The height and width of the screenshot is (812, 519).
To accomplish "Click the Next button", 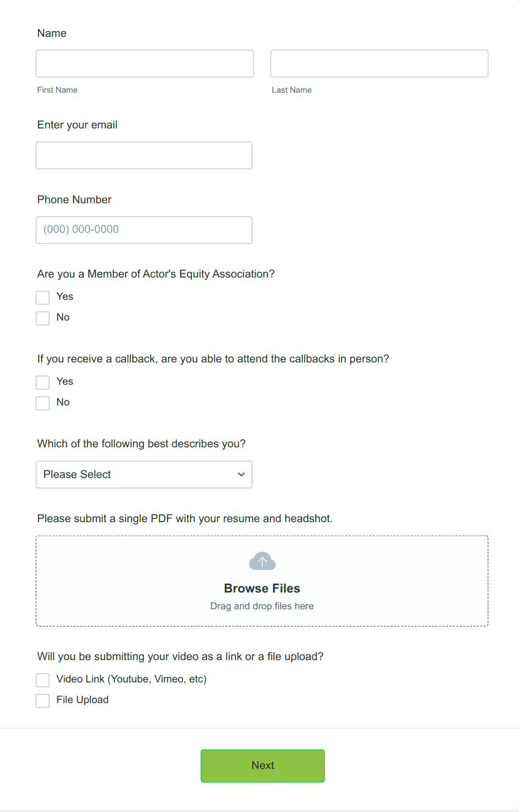I will click(x=262, y=766).
